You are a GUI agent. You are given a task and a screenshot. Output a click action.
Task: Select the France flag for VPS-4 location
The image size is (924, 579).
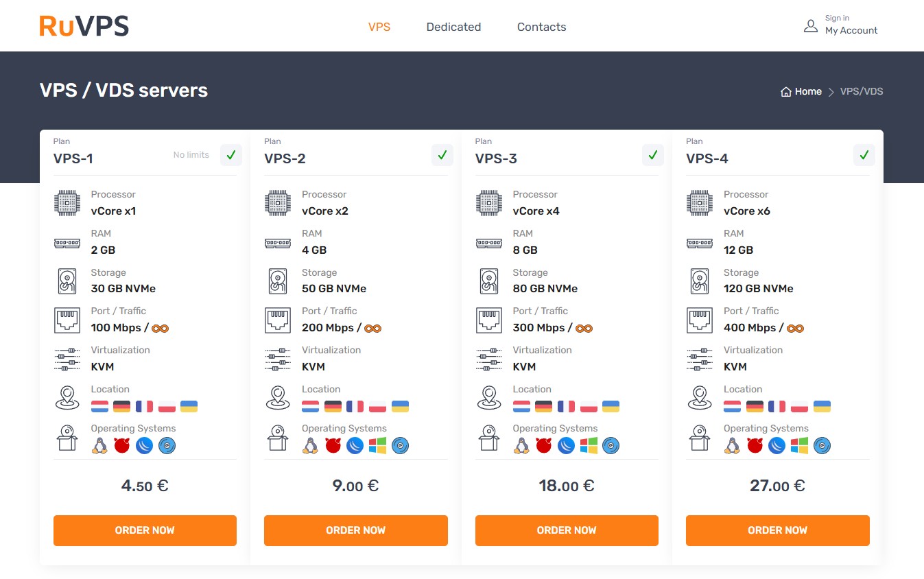776,406
